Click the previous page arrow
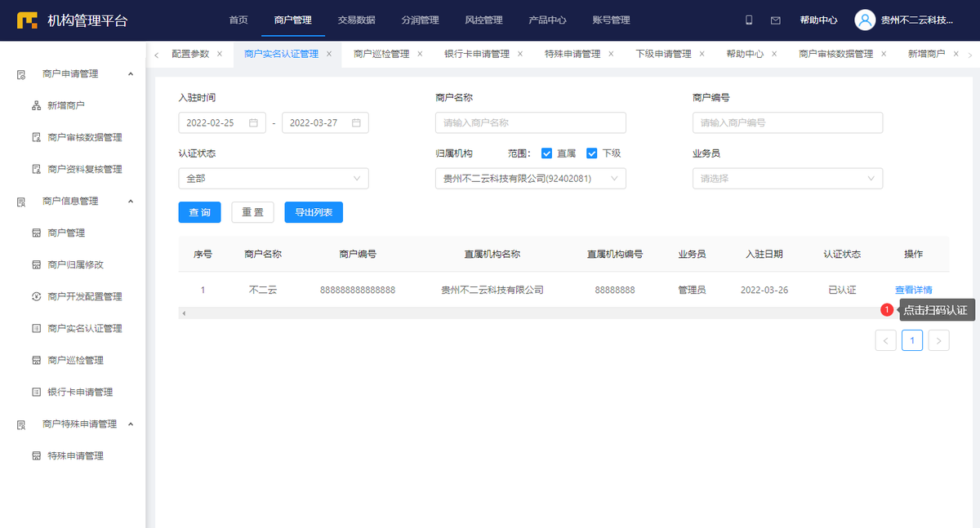The width and height of the screenshot is (980, 528). point(885,340)
